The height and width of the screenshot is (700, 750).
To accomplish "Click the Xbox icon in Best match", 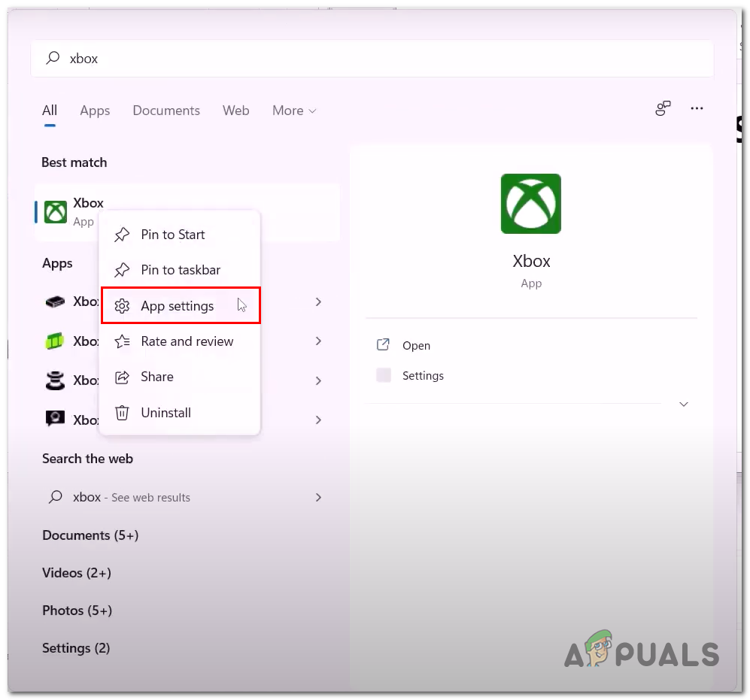I will click(56, 212).
